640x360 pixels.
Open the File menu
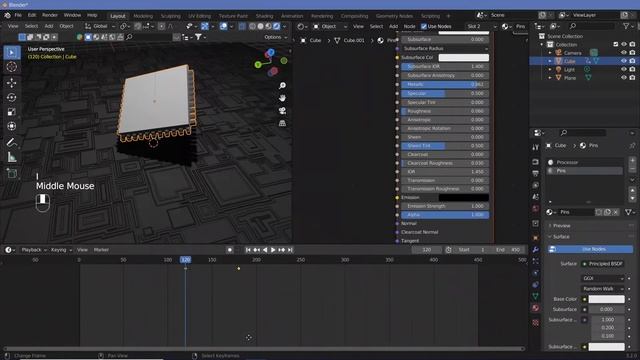pos(18,16)
